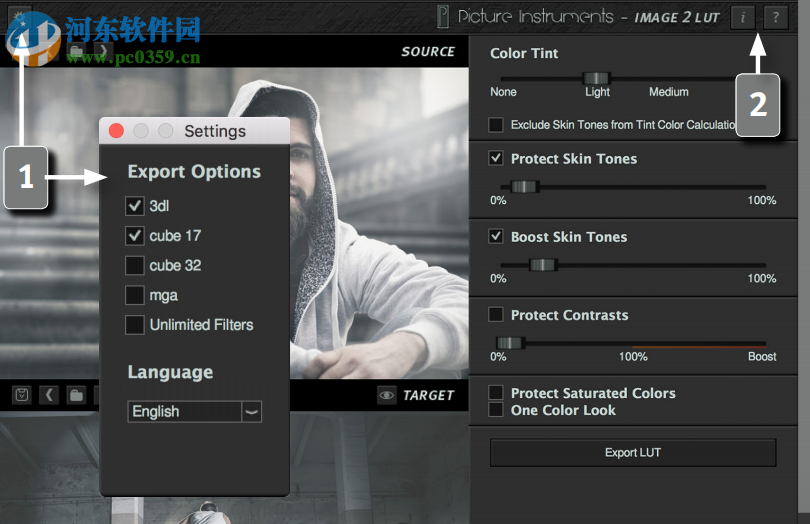810x524 pixels.
Task: Enable One Color Look checkbox
Action: click(496, 410)
